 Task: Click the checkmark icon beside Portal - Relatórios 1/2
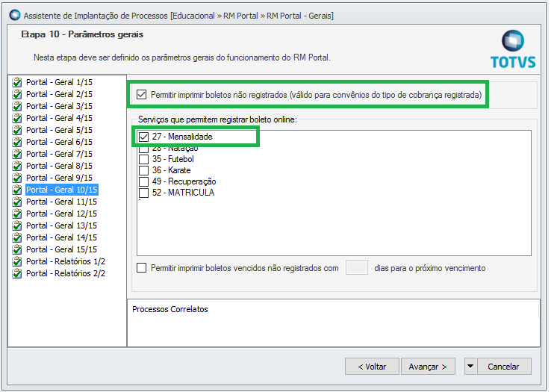[x=16, y=261]
